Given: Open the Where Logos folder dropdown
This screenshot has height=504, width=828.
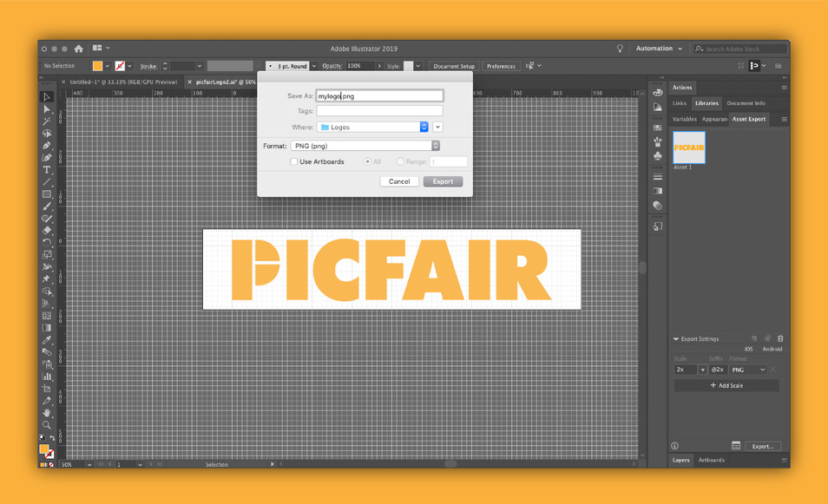Looking at the screenshot, I should [373, 127].
